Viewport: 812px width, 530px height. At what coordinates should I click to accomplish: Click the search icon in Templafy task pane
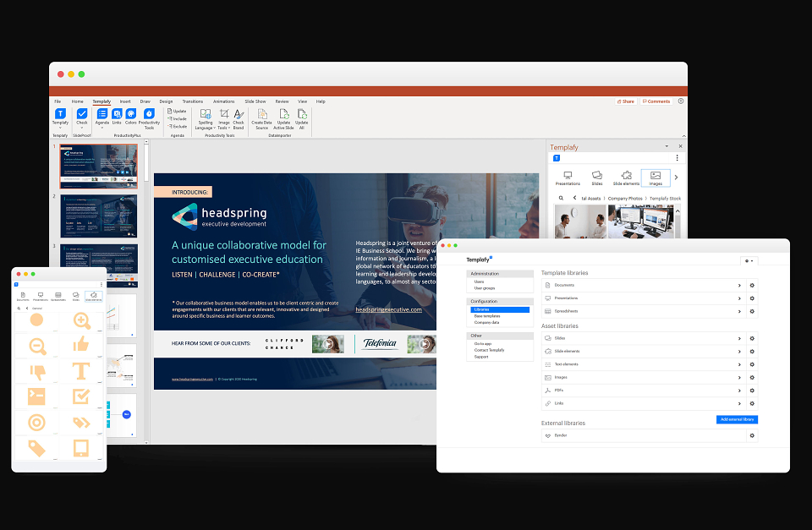(561, 199)
